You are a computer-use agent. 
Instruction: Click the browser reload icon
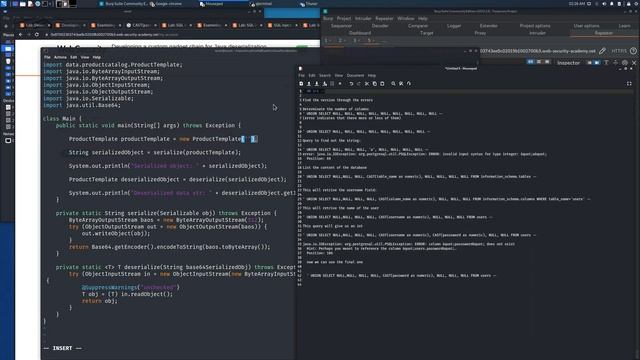(x=37, y=35)
